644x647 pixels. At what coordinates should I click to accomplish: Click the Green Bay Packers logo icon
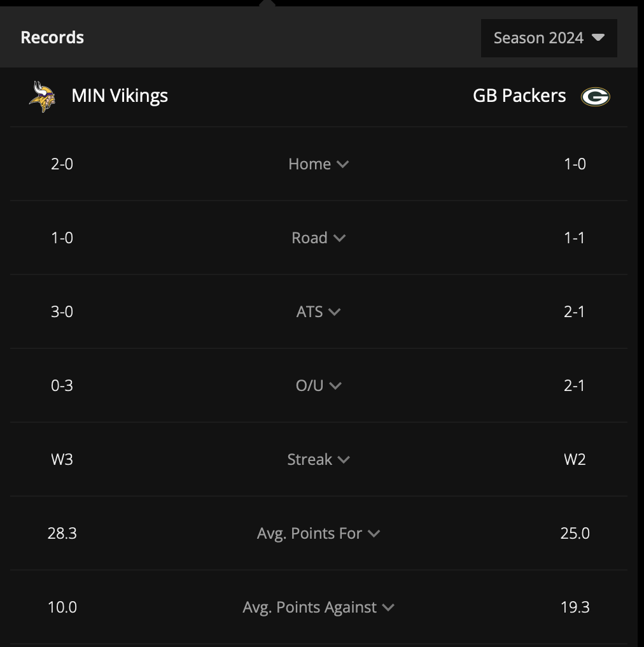[x=595, y=97]
